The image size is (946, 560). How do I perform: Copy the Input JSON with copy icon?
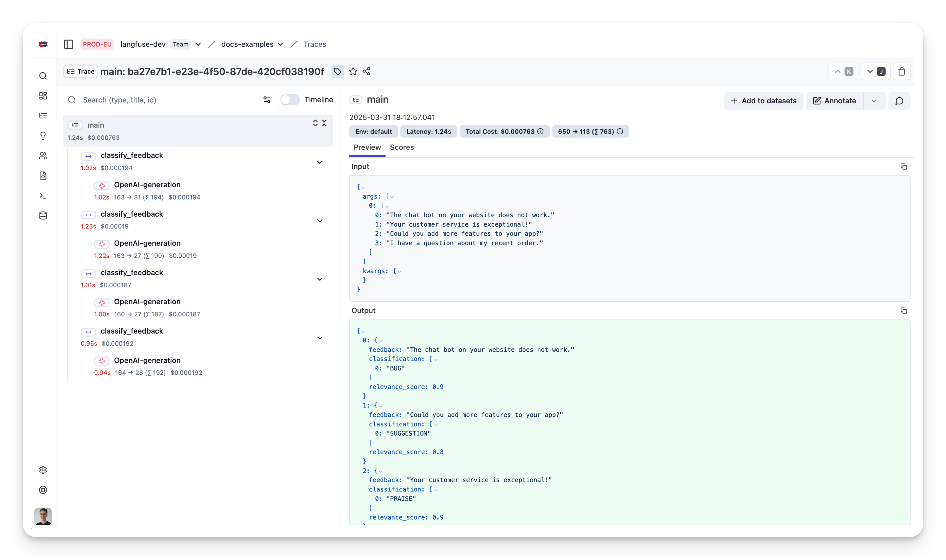tap(904, 167)
